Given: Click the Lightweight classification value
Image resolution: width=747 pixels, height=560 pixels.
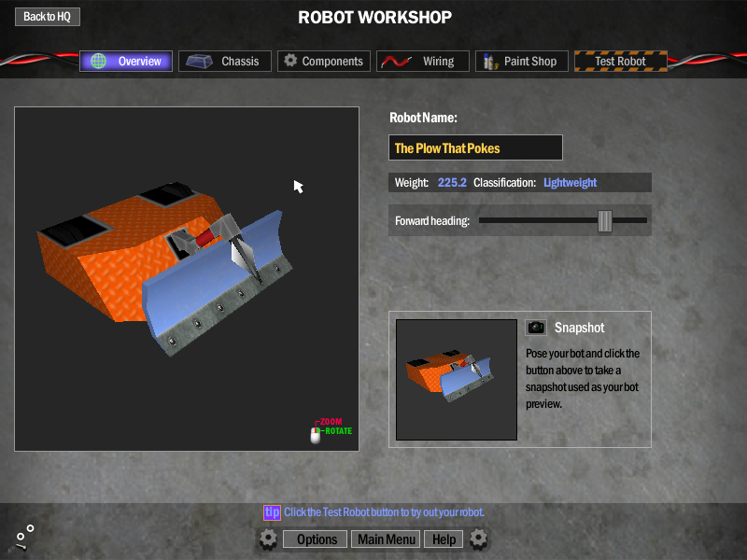Looking at the screenshot, I should click(x=570, y=183).
